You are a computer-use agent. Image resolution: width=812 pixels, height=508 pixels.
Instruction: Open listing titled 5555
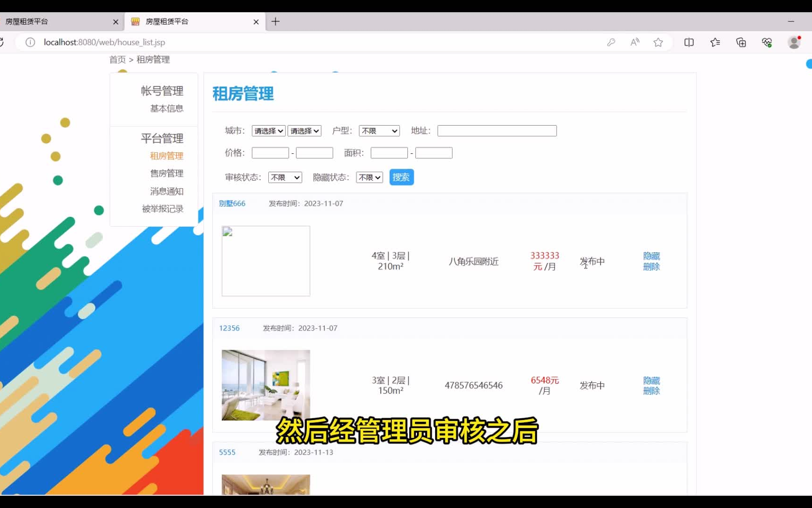[x=227, y=452]
